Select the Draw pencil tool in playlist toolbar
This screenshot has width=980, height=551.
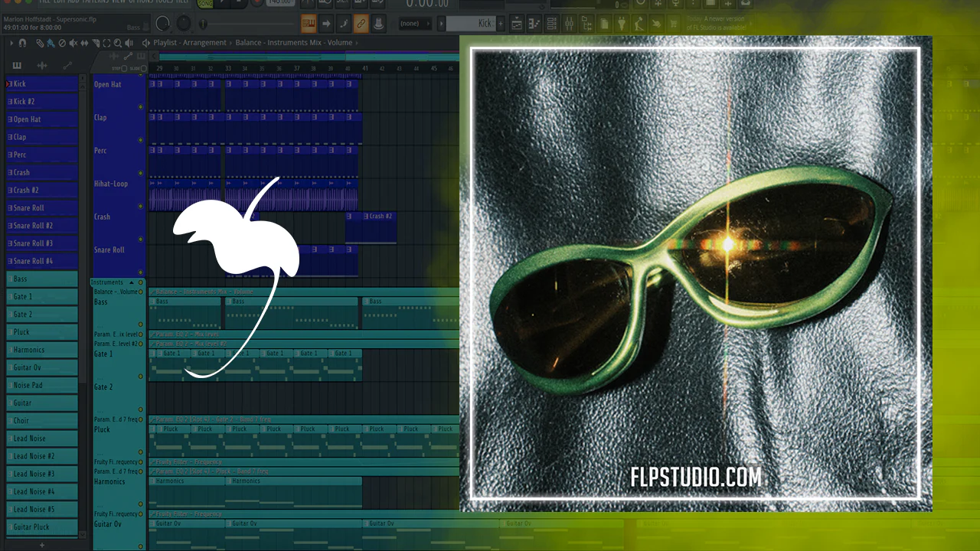40,43
